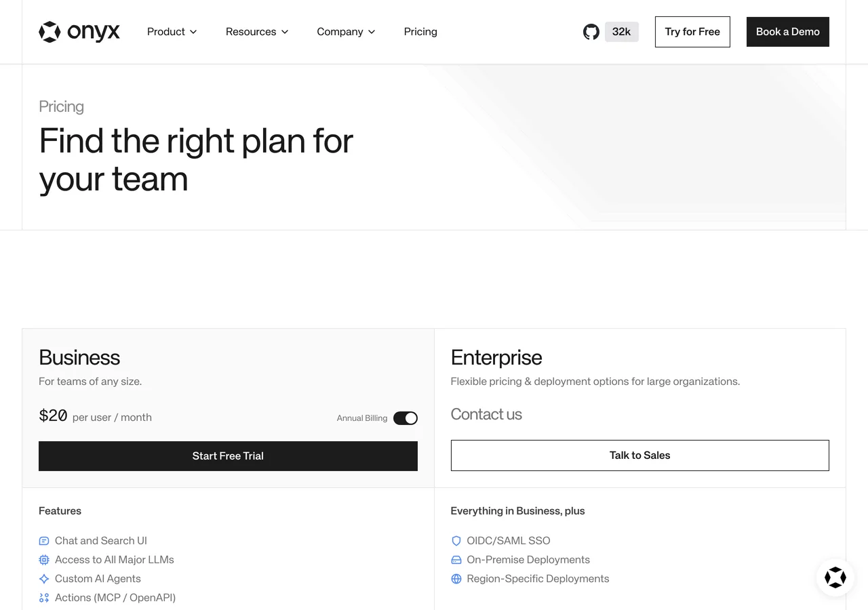Click the On-Premise Deployments icon

coord(456,560)
